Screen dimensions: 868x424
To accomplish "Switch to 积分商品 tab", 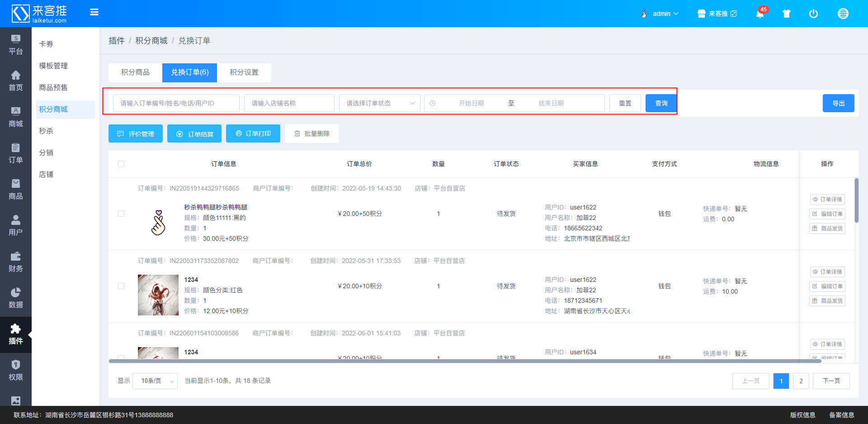I will (135, 72).
